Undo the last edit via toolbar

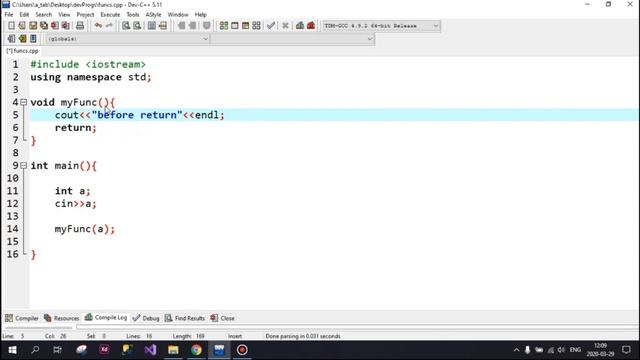[x=98, y=26]
